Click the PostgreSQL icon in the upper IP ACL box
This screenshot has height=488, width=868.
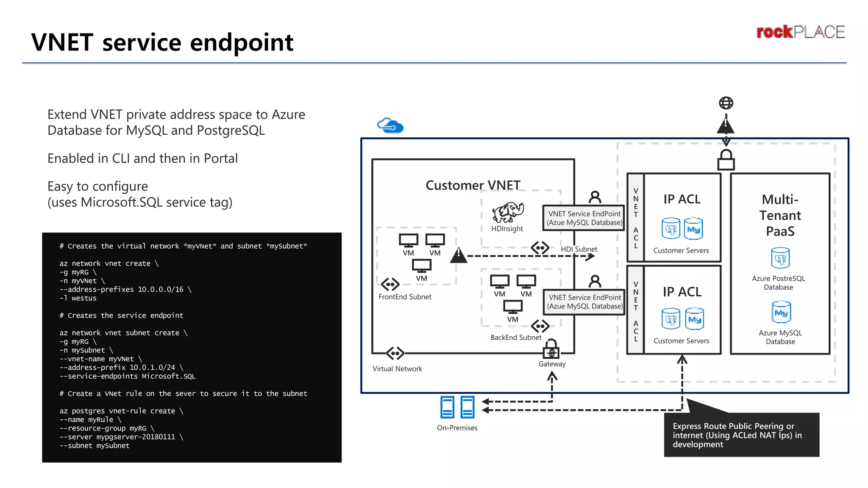tap(671, 229)
